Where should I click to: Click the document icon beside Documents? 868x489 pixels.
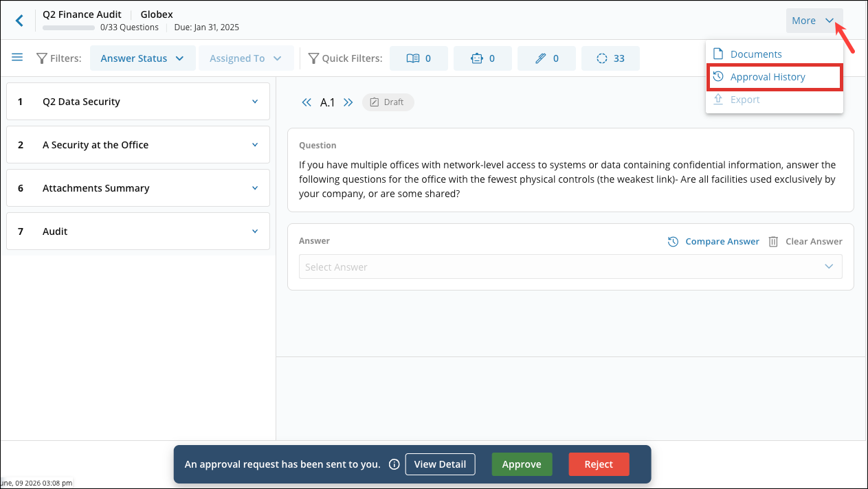point(718,54)
